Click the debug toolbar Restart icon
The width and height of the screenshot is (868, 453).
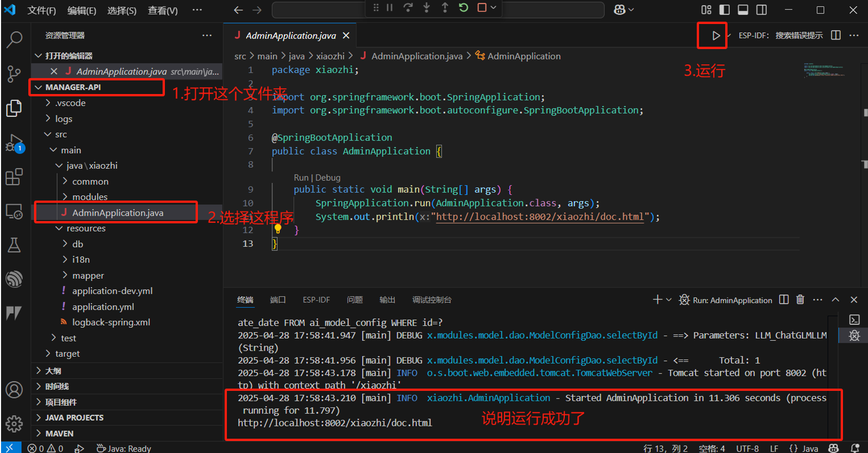tap(463, 8)
